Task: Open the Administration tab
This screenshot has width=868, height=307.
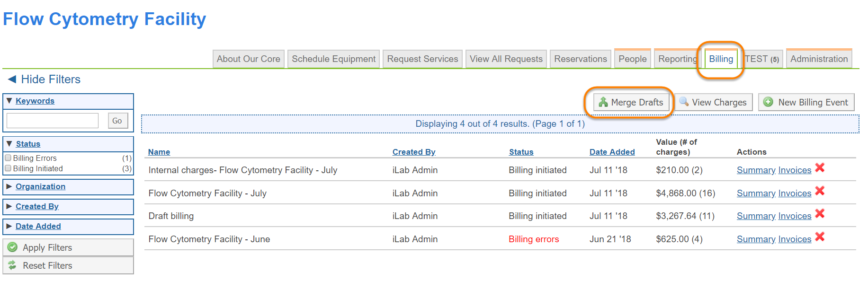Action: (819, 59)
